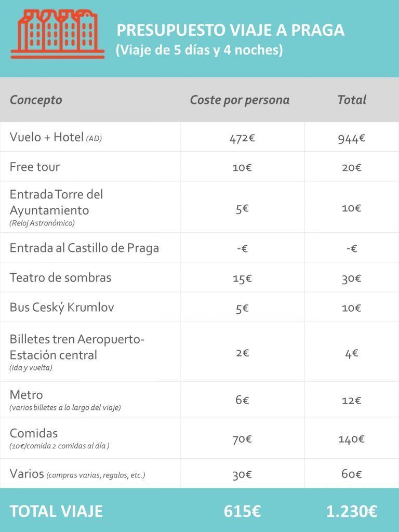Click the orange buildings icon
Screen dimensions: 399x532
(58, 34)
